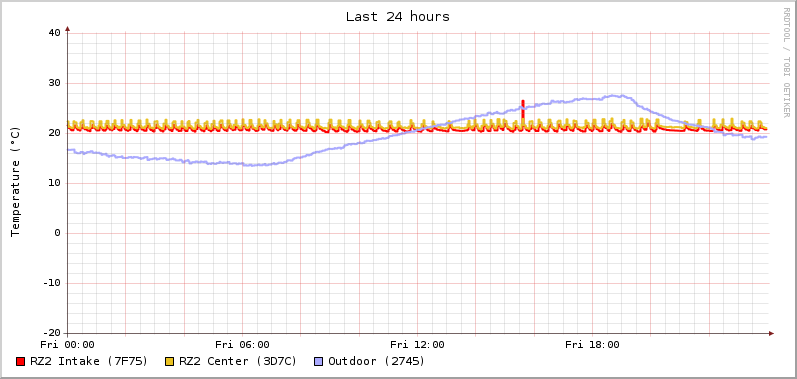Click the -10 value on temperature axis
This screenshot has height=379, width=797.
pos(51,283)
